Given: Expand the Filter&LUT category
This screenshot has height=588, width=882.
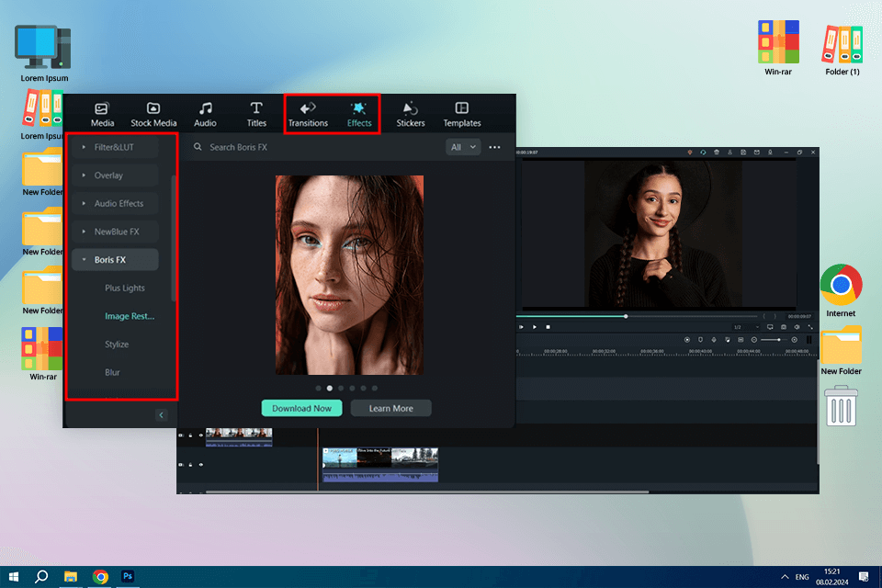Looking at the screenshot, I should click(115, 147).
